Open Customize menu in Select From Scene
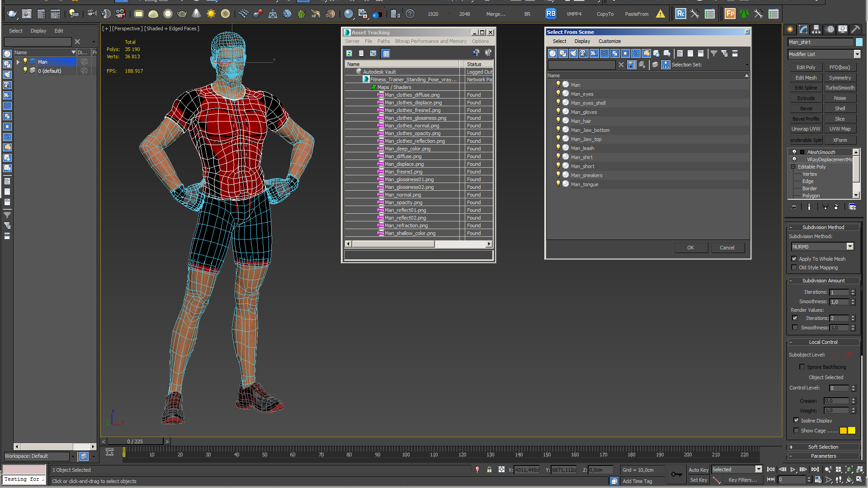Image resolution: width=868 pixels, height=488 pixels. pyautogui.click(x=609, y=41)
